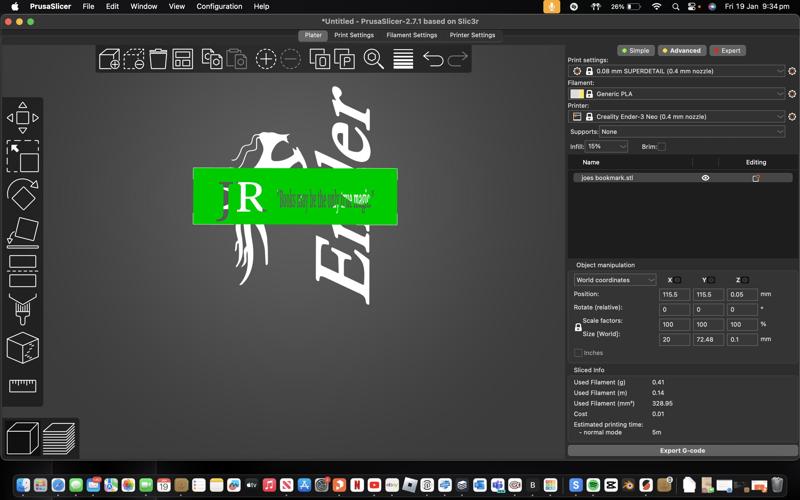Switch to the Plater tab
The width and height of the screenshot is (800, 500).
(x=313, y=35)
